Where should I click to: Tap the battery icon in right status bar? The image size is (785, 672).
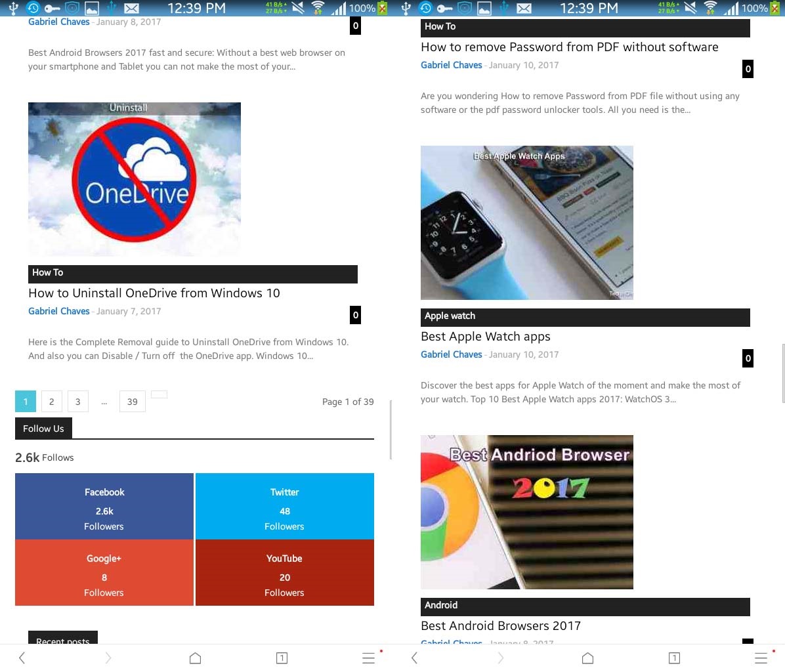pos(775,8)
